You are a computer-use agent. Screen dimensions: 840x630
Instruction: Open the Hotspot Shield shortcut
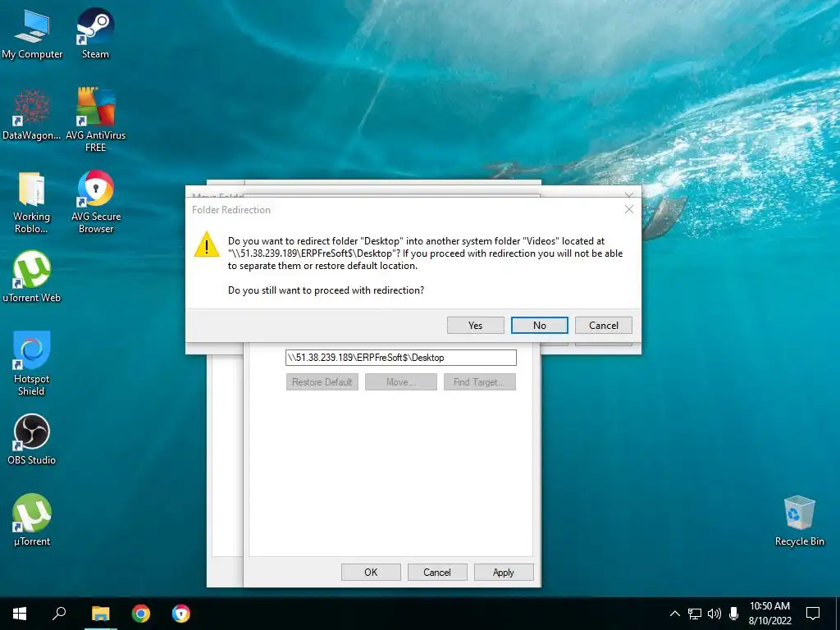coord(32,363)
